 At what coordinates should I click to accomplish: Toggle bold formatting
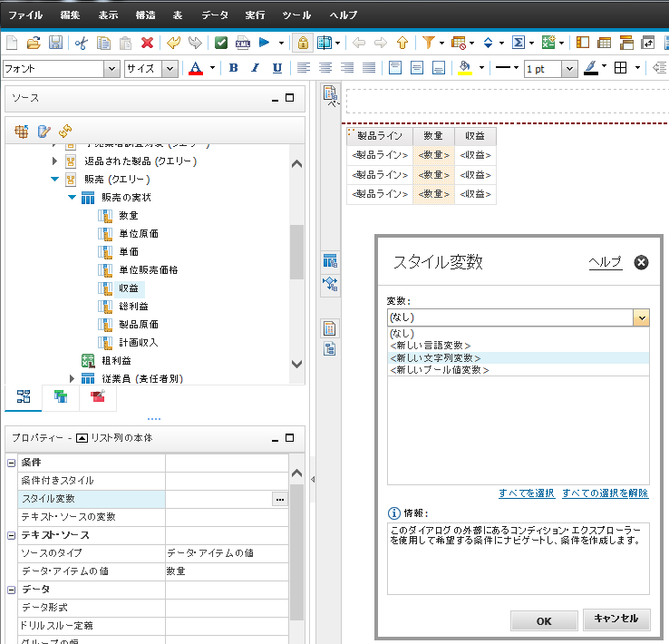click(x=233, y=68)
